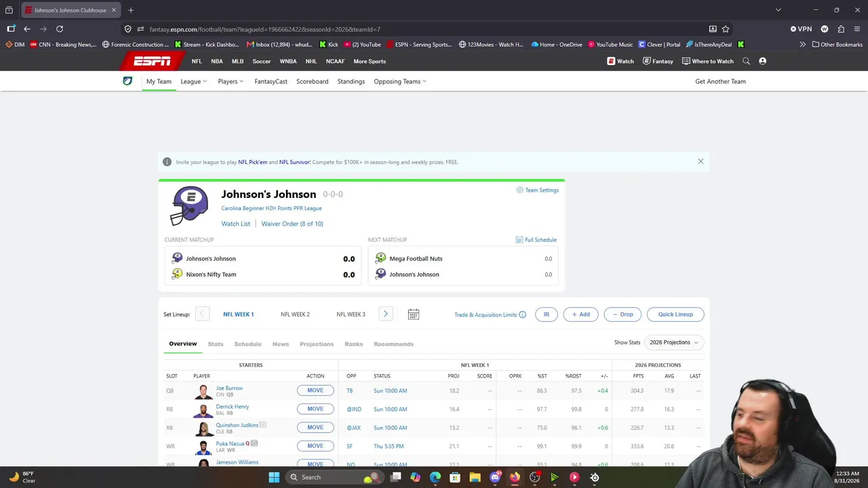Open OBS Studio from the taskbar
The image size is (868, 488).
[x=534, y=477]
